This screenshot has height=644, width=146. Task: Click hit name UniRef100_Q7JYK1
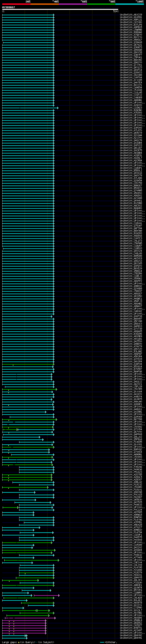[131, 65]
